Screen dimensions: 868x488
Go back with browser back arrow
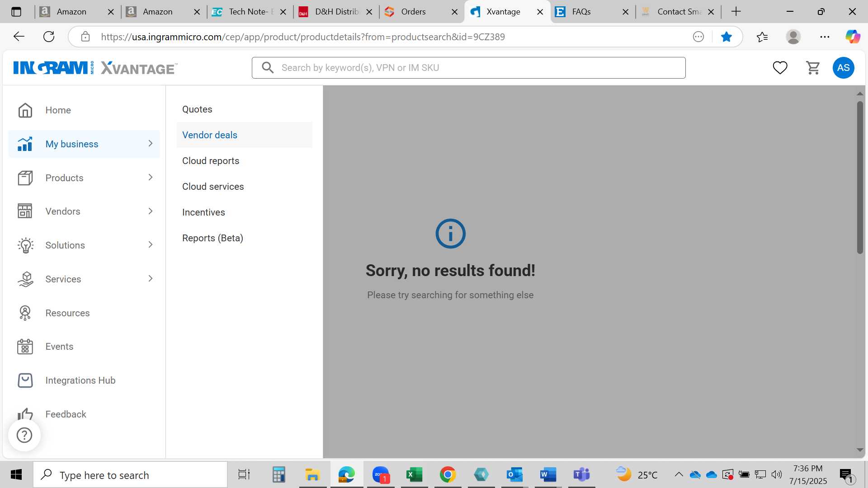point(19,37)
